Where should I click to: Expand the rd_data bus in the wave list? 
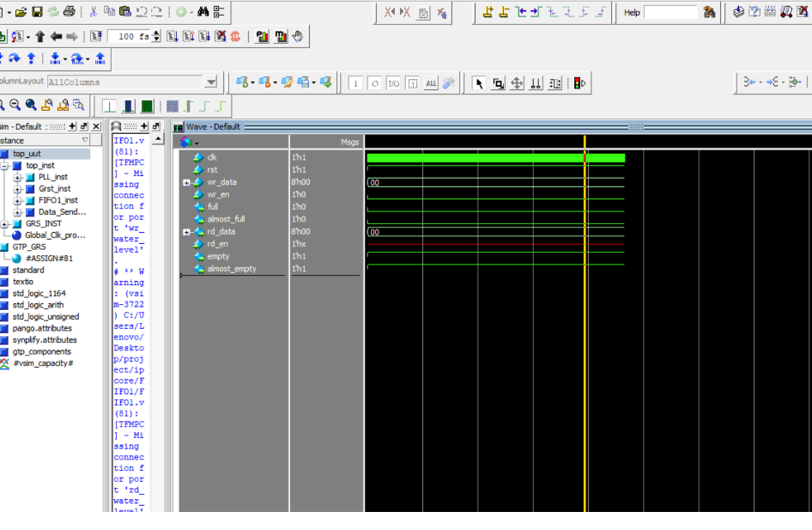click(x=186, y=232)
